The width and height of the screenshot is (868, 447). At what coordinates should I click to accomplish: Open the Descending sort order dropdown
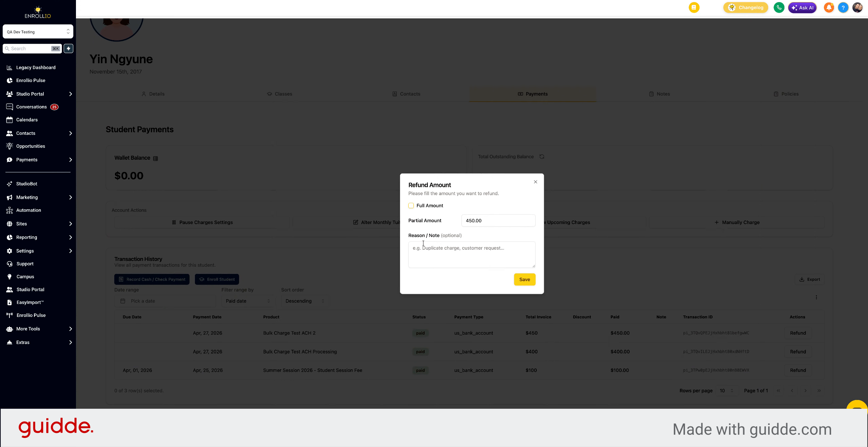pos(305,301)
